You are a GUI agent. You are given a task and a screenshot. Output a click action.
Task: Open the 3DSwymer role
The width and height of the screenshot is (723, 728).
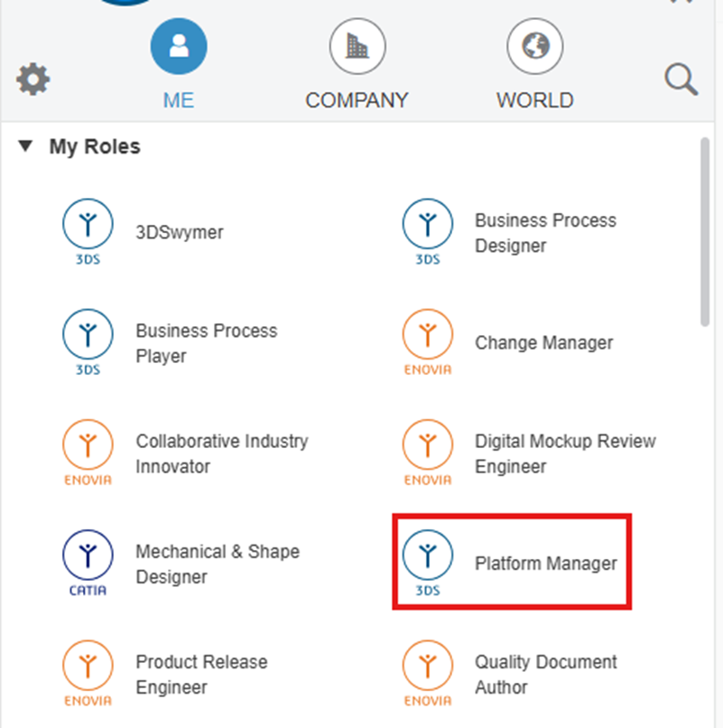pos(180,232)
